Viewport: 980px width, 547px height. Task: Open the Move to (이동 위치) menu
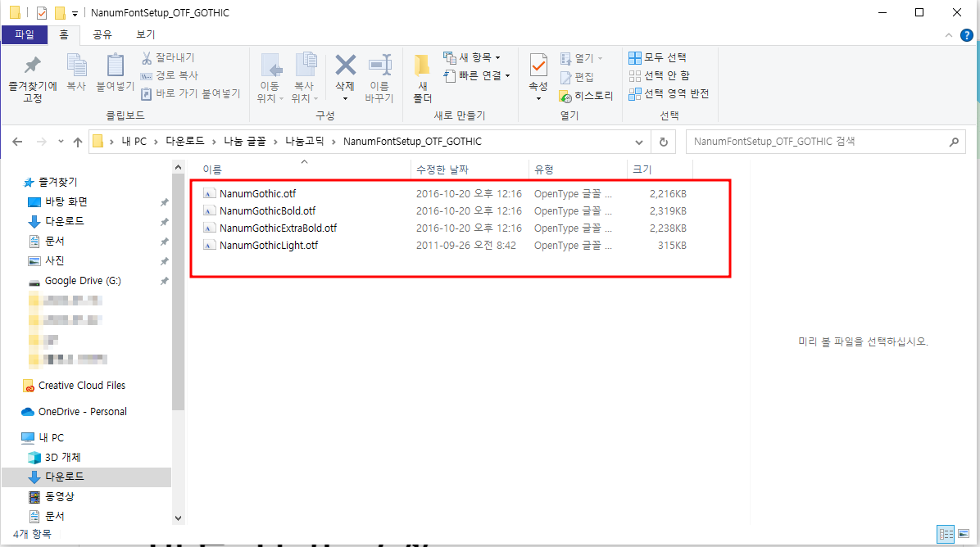[x=270, y=79]
